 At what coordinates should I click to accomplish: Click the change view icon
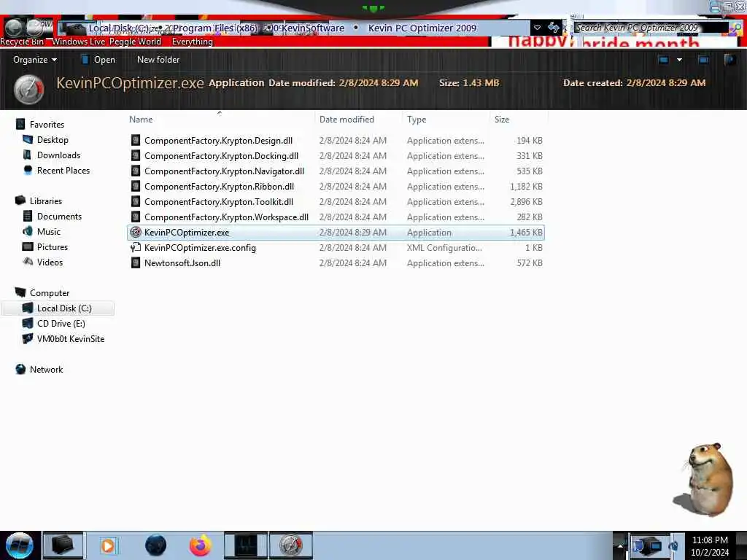663,60
